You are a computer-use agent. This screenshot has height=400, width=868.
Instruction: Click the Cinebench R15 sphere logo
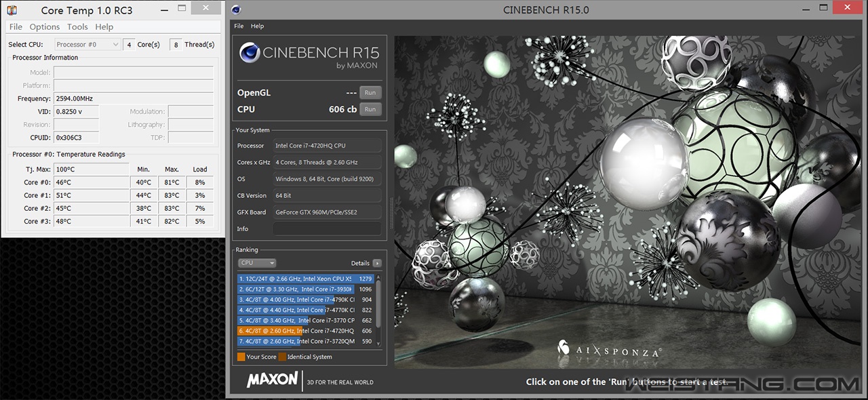click(x=250, y=53)
